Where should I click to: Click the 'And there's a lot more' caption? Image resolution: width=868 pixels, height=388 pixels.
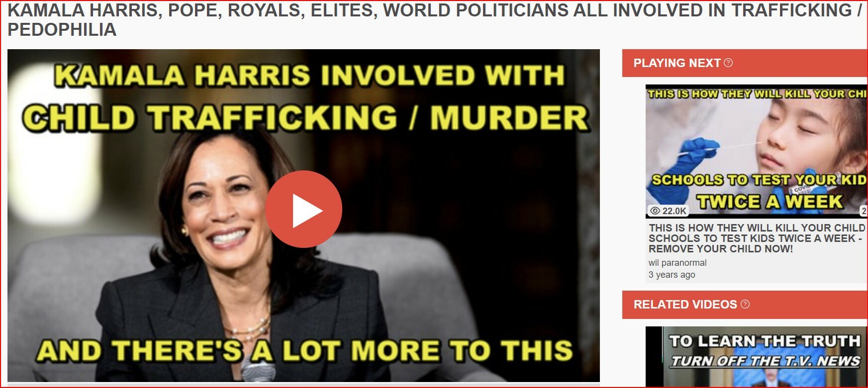coord(304,350)
